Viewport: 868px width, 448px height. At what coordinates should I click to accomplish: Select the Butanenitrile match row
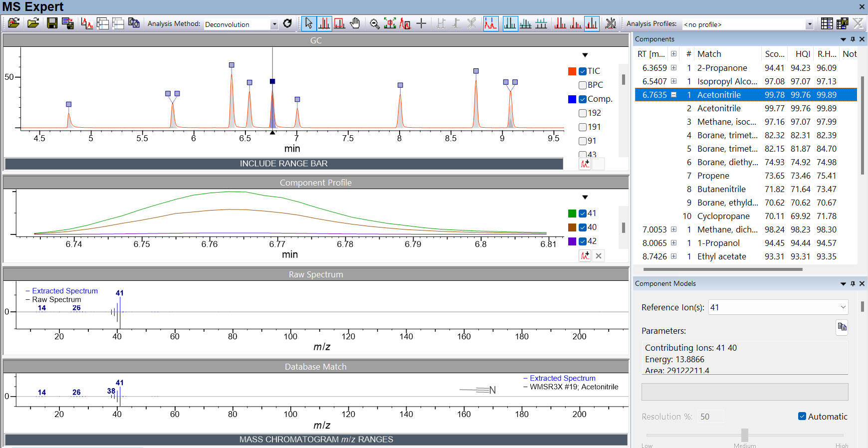pyautogui.click(x=721, y=189)
